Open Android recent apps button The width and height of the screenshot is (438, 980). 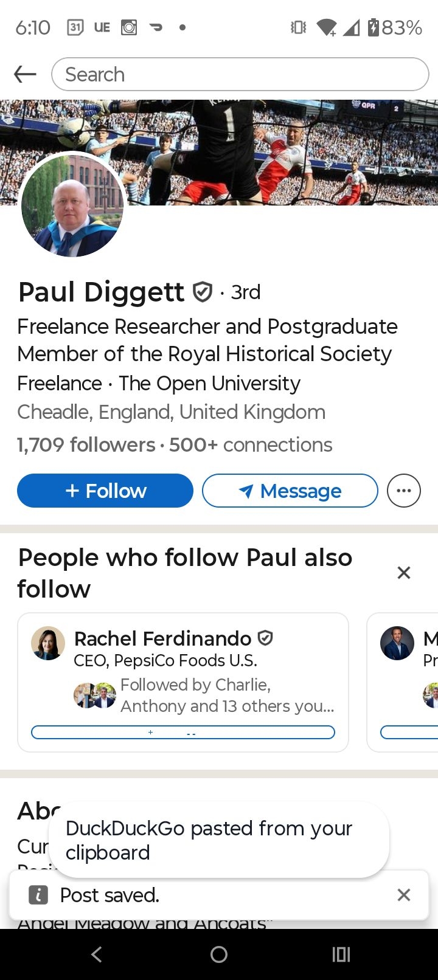tap(341, 954)
